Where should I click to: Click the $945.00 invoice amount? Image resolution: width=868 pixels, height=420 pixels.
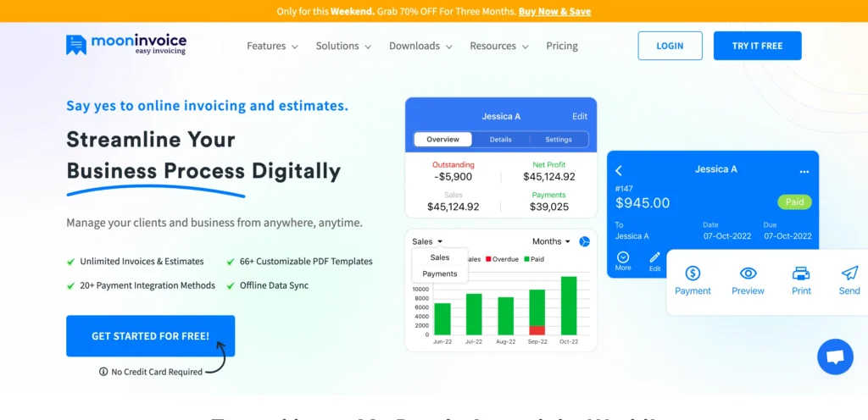pos(643,203)
